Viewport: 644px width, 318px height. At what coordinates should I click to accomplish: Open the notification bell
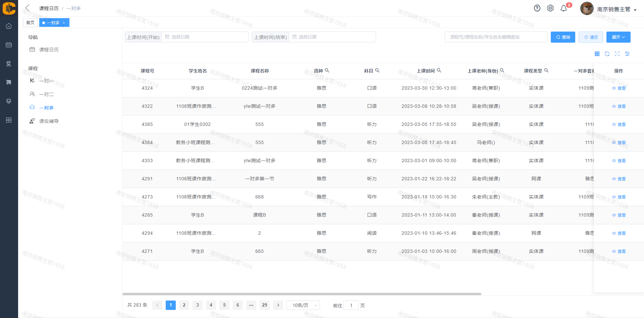tap(564, 8)
